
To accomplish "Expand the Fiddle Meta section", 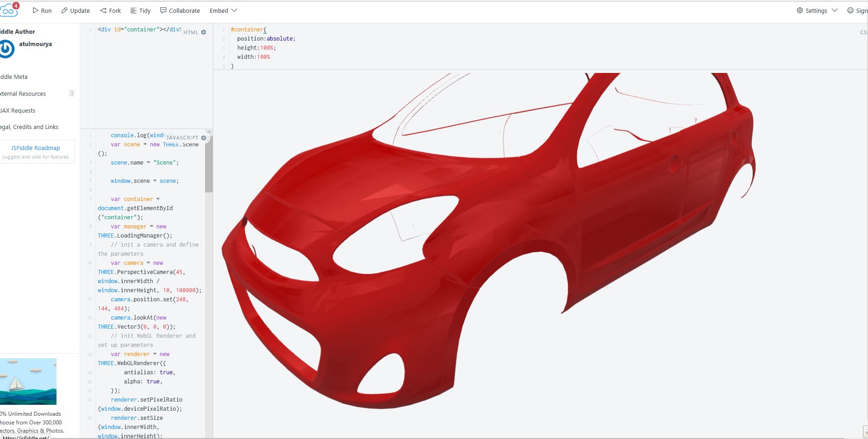I will point(14,77).
